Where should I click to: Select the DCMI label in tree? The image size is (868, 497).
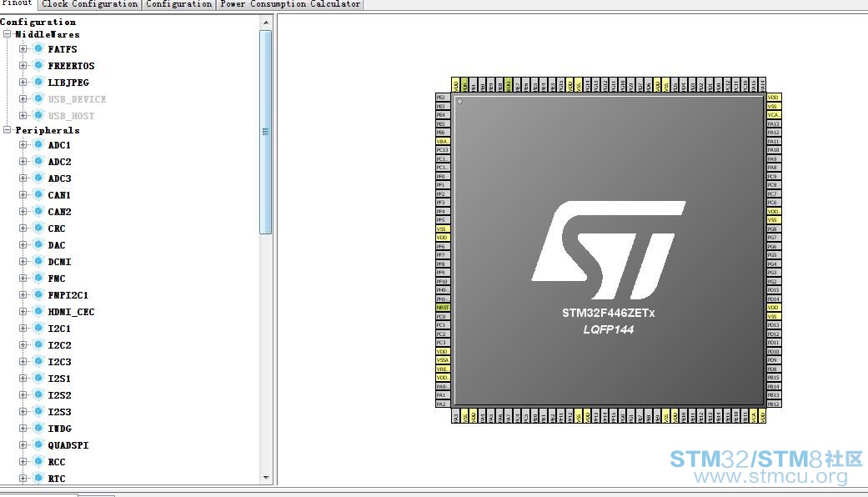pos(59,262)
